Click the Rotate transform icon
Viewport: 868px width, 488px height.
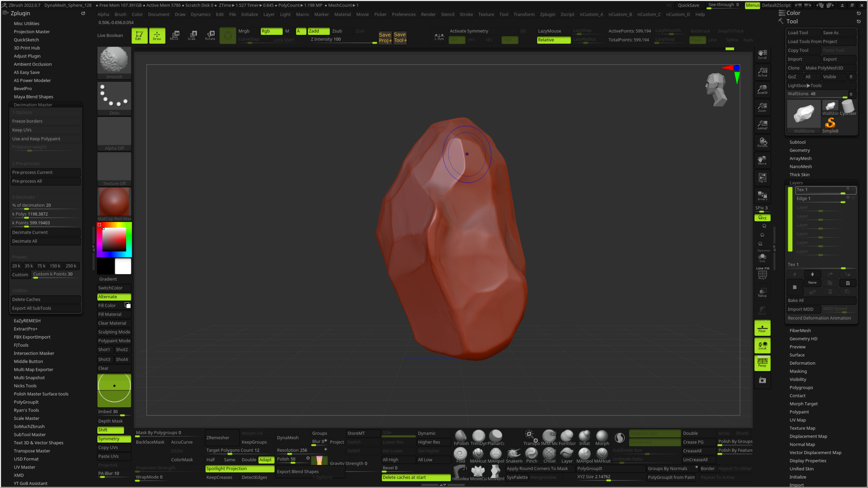pos(210,35)
